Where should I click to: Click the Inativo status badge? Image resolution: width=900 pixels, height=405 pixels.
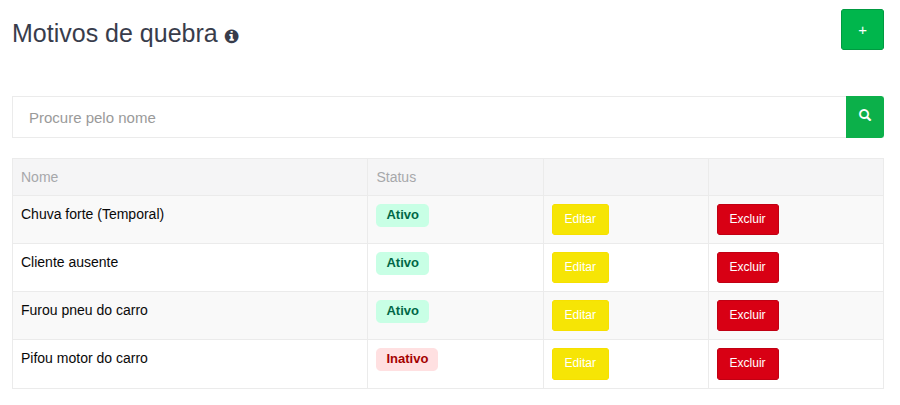click(x=407, y=359)
